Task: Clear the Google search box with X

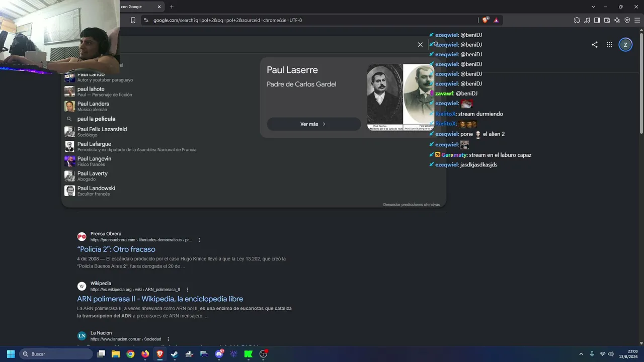Action: (x=420, y=45)
